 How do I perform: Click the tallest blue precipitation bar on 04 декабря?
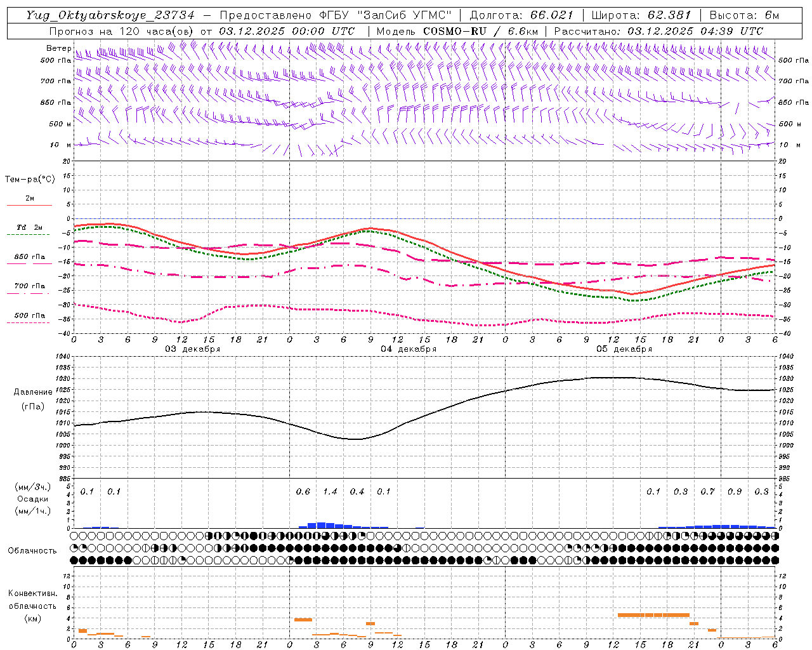click(322, 525)
